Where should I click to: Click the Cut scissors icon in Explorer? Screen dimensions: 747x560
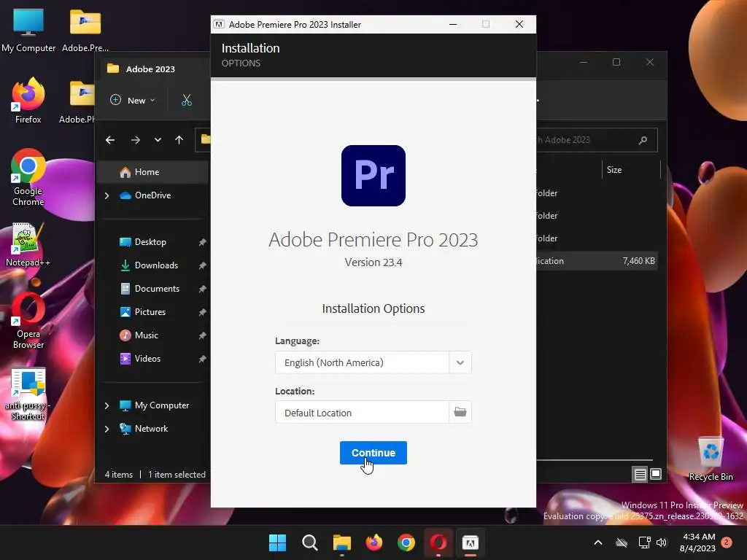point(186,101)
